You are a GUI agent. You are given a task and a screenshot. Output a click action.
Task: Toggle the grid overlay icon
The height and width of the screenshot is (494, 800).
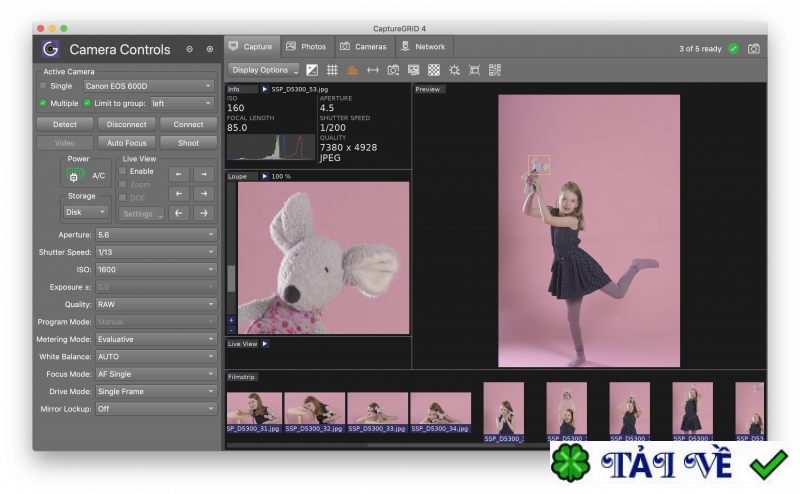(332, 70)
